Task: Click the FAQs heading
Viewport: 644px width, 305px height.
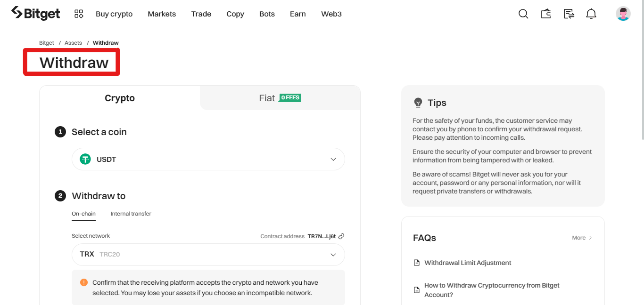Action: [x=424, y=238]
